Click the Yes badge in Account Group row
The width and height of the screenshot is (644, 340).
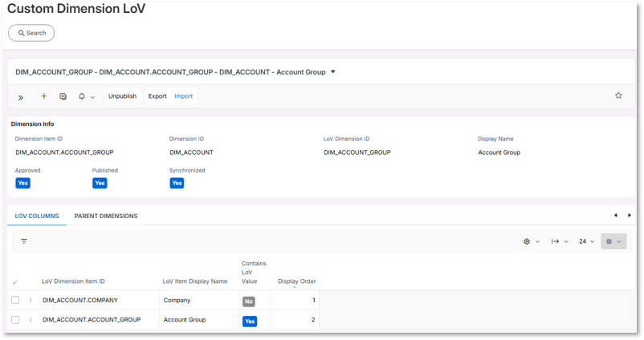point(250,321)
